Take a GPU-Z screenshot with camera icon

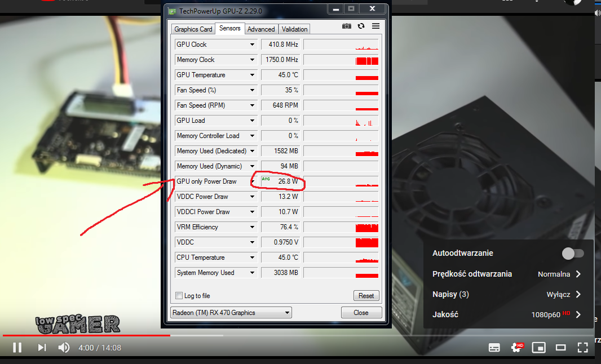(347, 26)
